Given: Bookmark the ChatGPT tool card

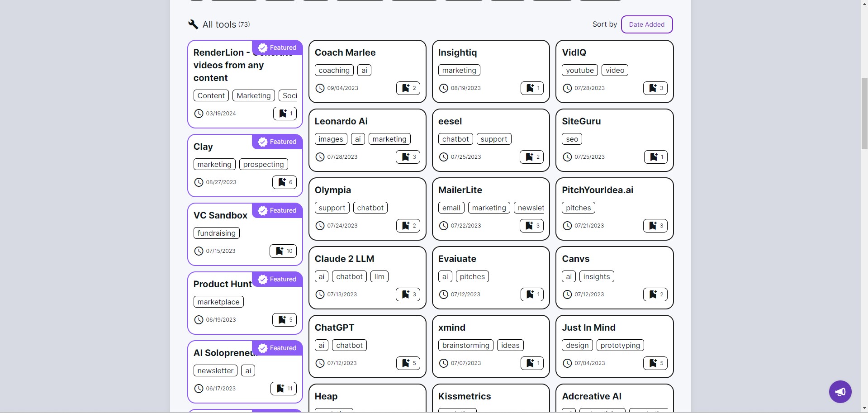Looking at the screenshot, I should pyautogui.click(x=408, y=363).
